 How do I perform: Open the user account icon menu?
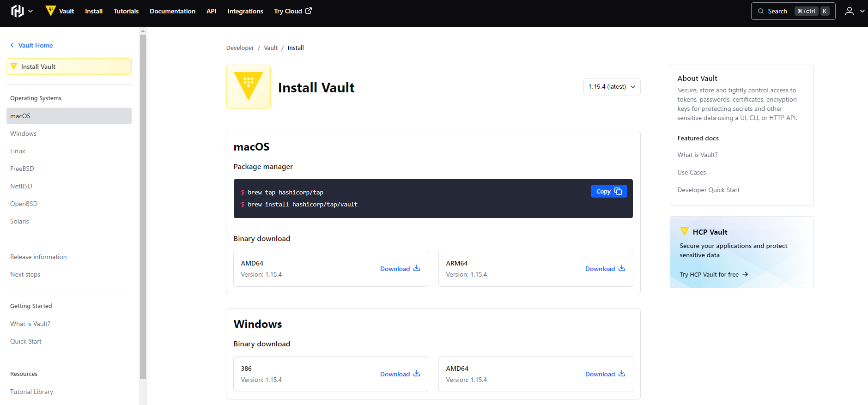[849, 11]
